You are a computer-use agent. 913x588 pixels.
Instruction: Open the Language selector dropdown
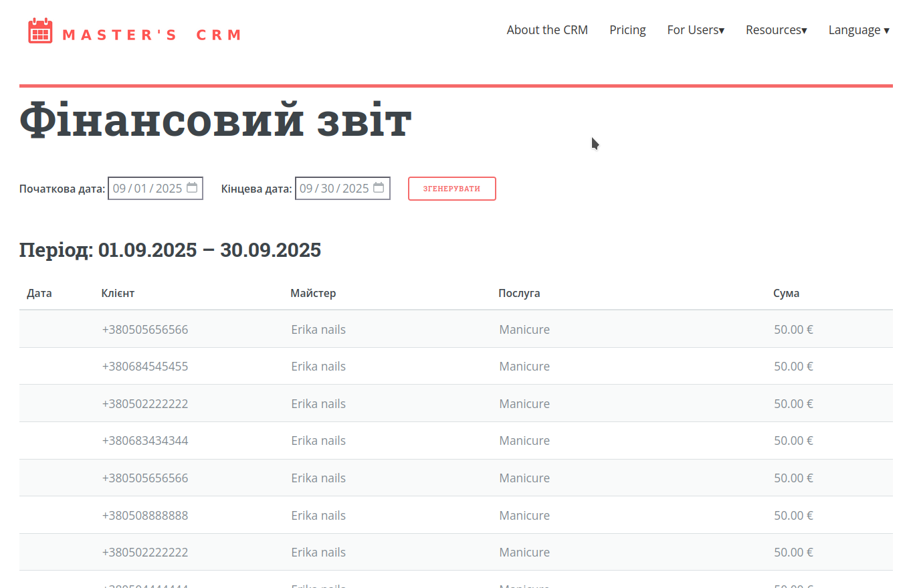click(858, 30)
